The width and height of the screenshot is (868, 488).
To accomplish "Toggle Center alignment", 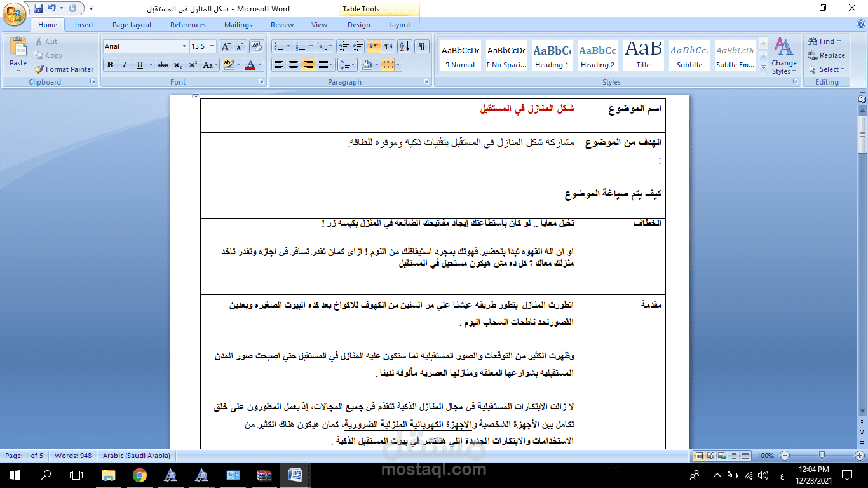I will tap(293, 65).
